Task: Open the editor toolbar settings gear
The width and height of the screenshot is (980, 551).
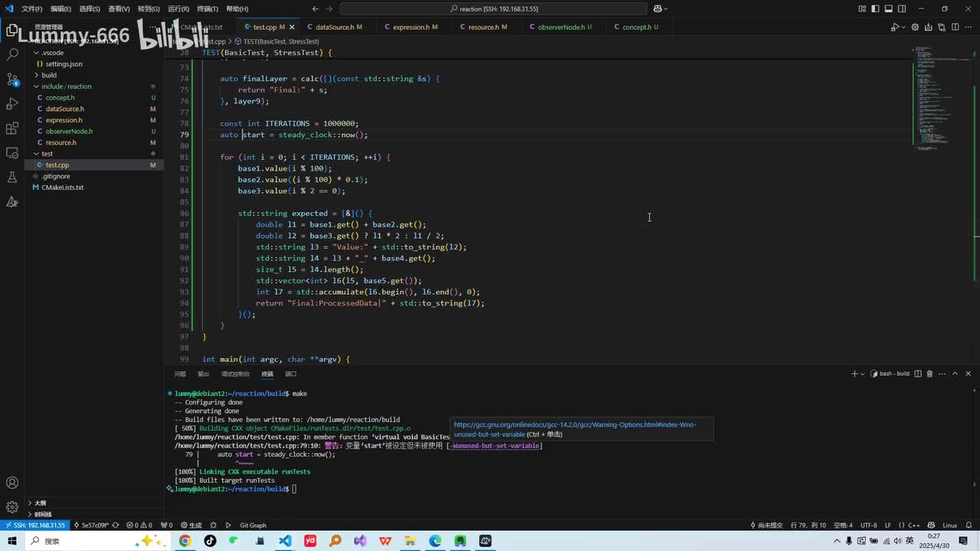Action: [915, 27]
